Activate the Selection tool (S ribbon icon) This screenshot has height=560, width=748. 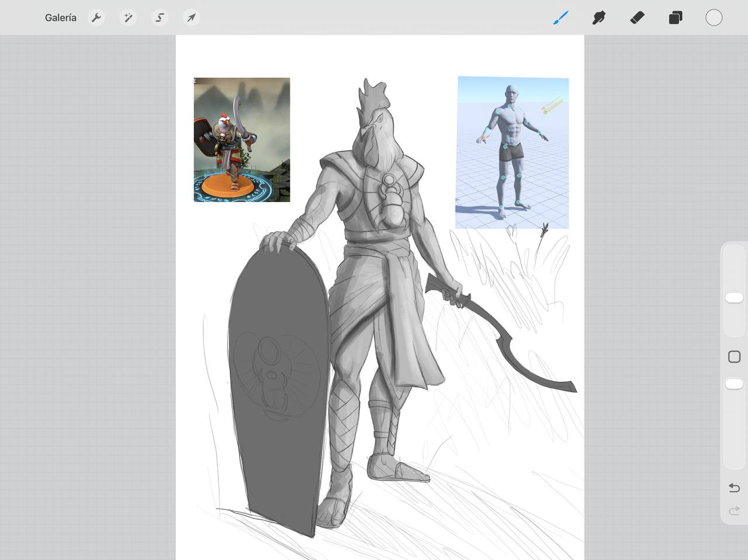pyautogui.click(x=160, y=18)
